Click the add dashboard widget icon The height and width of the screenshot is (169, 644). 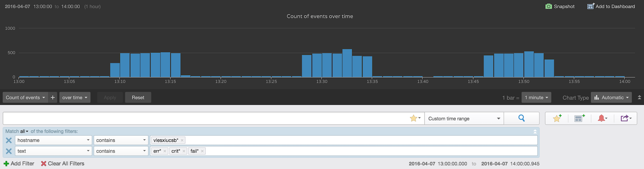[x=579, y=118]
